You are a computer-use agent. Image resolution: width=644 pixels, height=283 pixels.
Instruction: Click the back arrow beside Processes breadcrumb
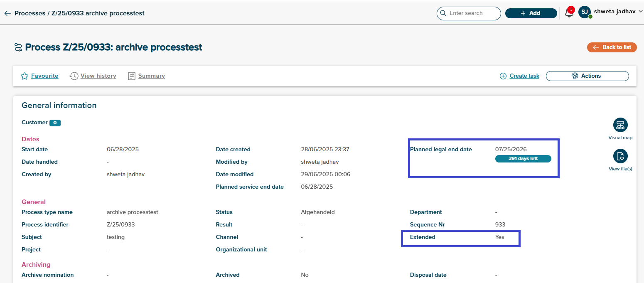pos(7,13)
